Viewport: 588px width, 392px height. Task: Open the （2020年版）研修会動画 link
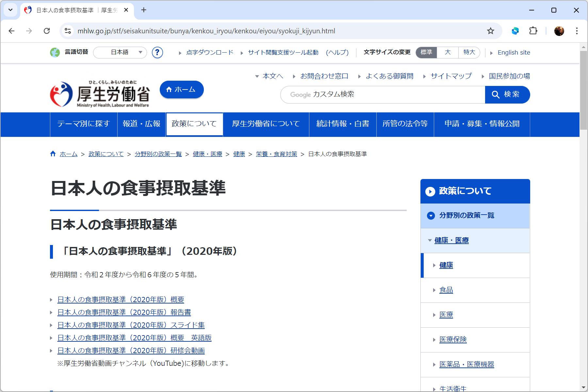(x=131, y=351)
